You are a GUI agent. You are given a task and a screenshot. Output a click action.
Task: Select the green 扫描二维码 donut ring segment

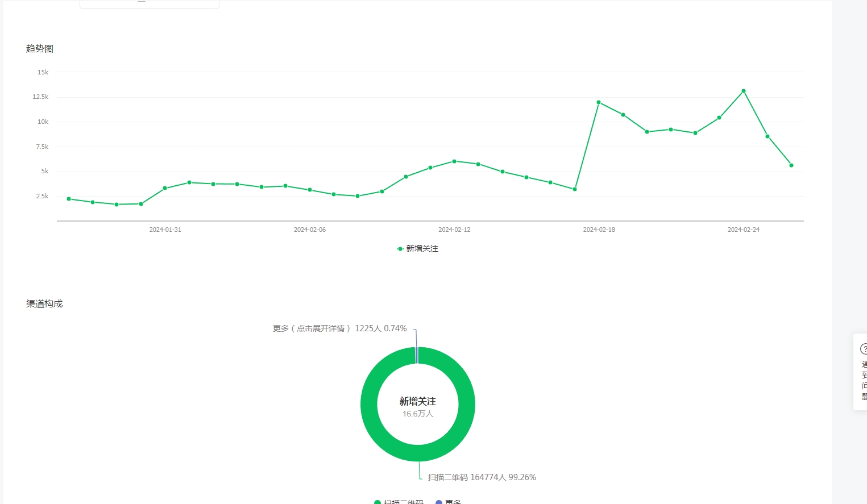pyautogui.click(x=418, y=453)
